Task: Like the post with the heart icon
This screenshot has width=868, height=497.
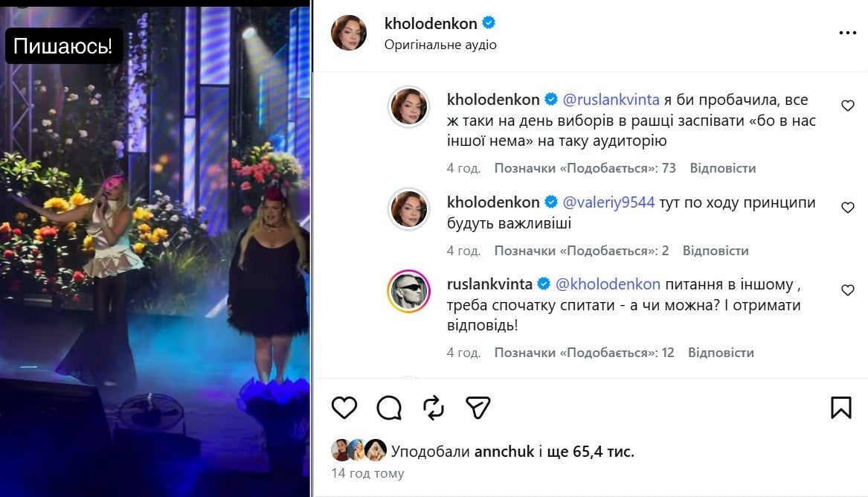Action: point(344,408)
